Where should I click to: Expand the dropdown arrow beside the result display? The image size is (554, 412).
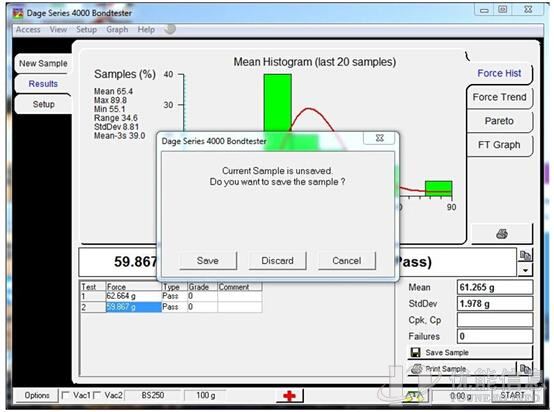(x=525, y=270)
